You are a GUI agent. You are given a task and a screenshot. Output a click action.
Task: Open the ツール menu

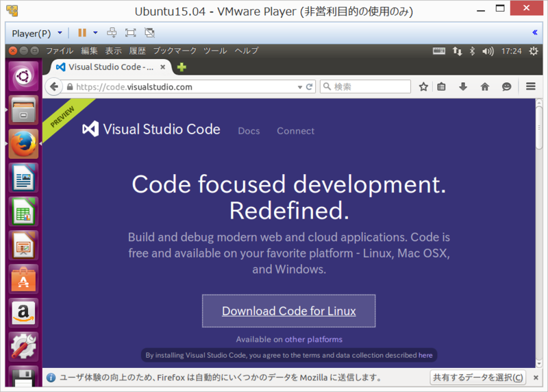(216, 51)
